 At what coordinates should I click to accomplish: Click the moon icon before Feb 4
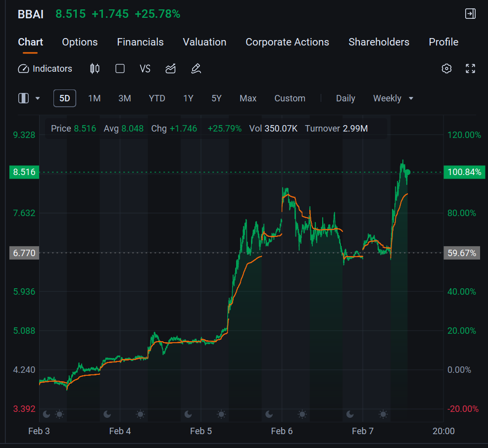[x=107, y=414]
